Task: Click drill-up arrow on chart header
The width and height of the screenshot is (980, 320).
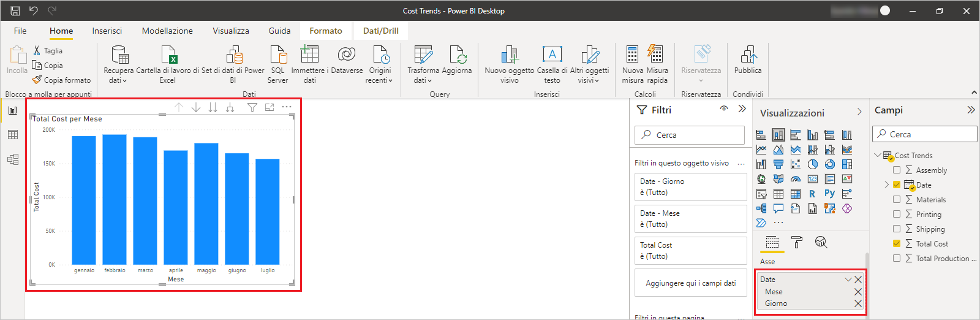Action: coord(179,107)
